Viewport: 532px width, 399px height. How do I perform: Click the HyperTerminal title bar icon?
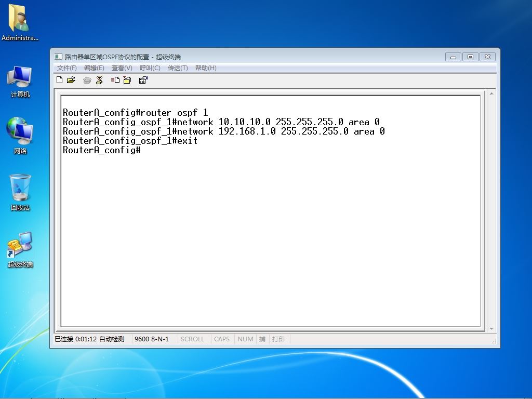pyautogui.click(x=58, y=57)
